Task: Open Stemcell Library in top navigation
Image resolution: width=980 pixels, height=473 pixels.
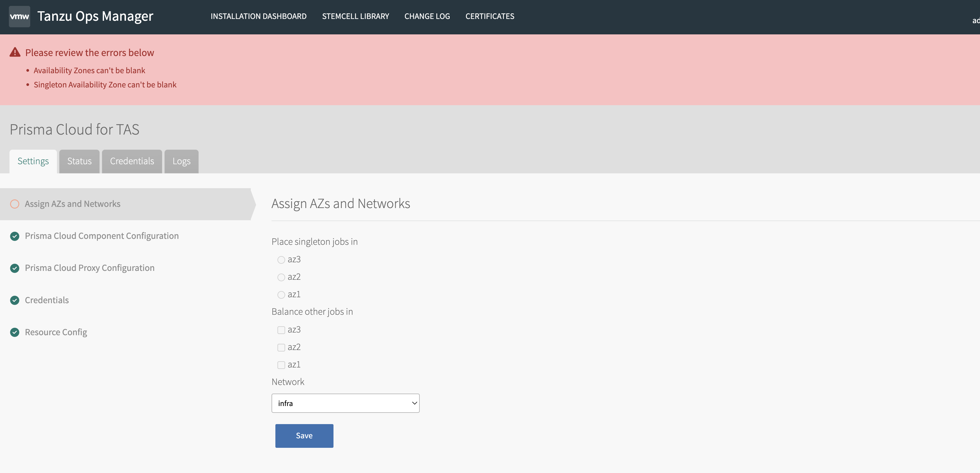Action: (355, 16)
